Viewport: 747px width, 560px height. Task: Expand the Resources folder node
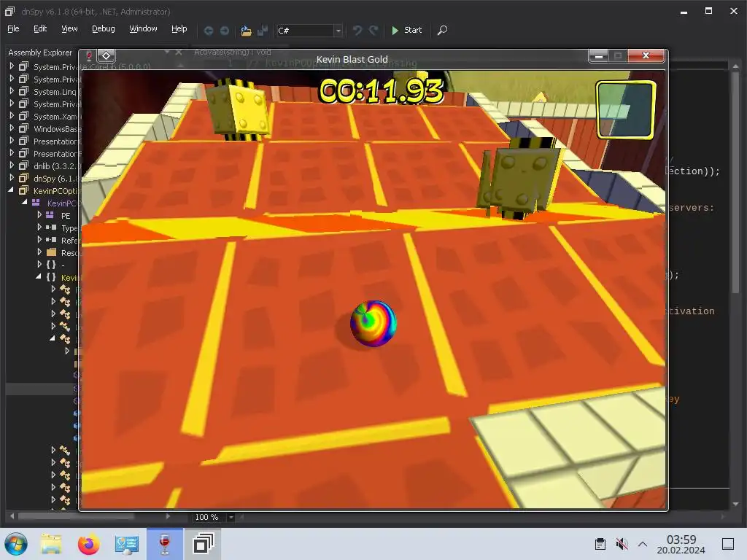click(x=39, y=252)
